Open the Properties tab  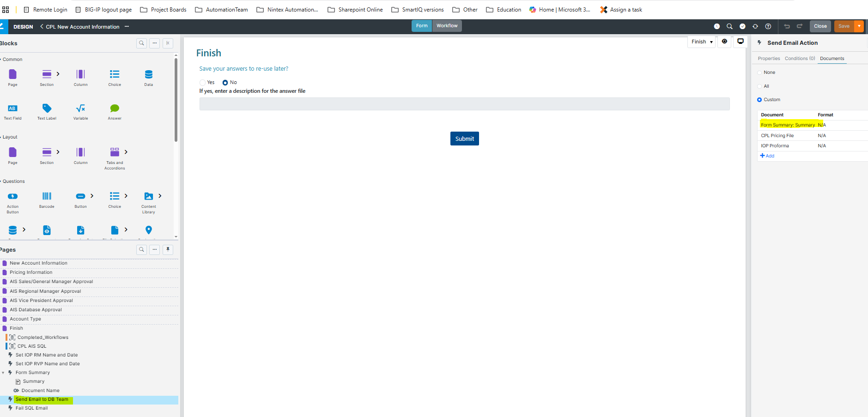(x=769, y=59)
